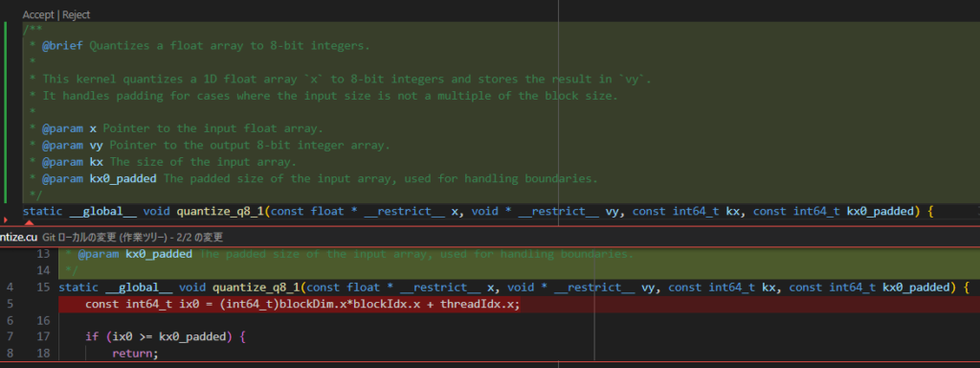The width and height of the screenshot is (980, 368).
Task: Click the "It handles padding for cases" comment line
Action: tap(323, 96)
